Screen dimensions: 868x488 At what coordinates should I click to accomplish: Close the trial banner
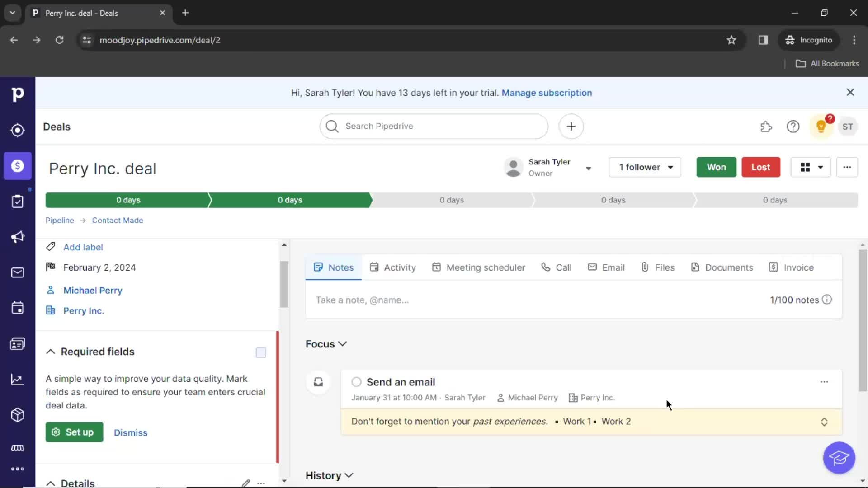[x=850, y=93]
